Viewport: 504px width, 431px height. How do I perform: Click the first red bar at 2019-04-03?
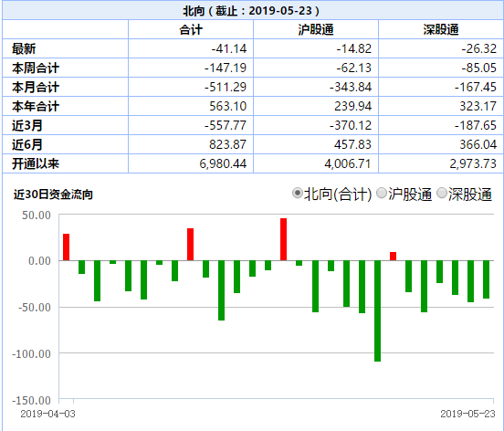pos(67,247)
